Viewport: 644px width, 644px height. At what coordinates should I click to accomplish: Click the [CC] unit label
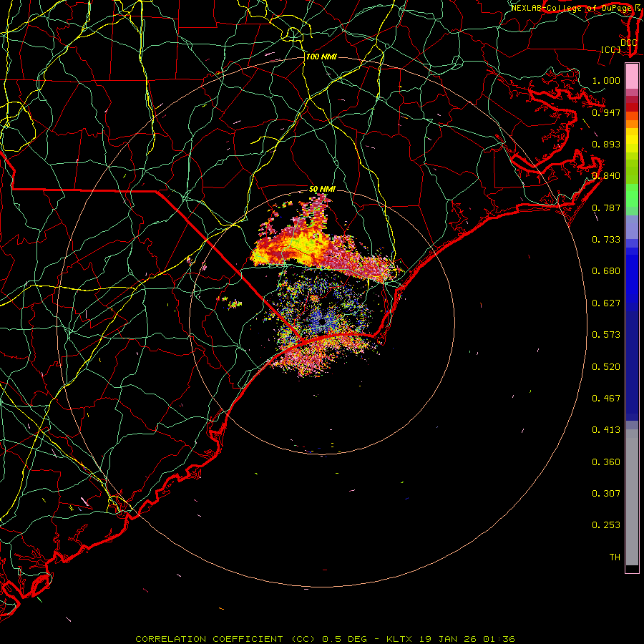click(611, 49)
